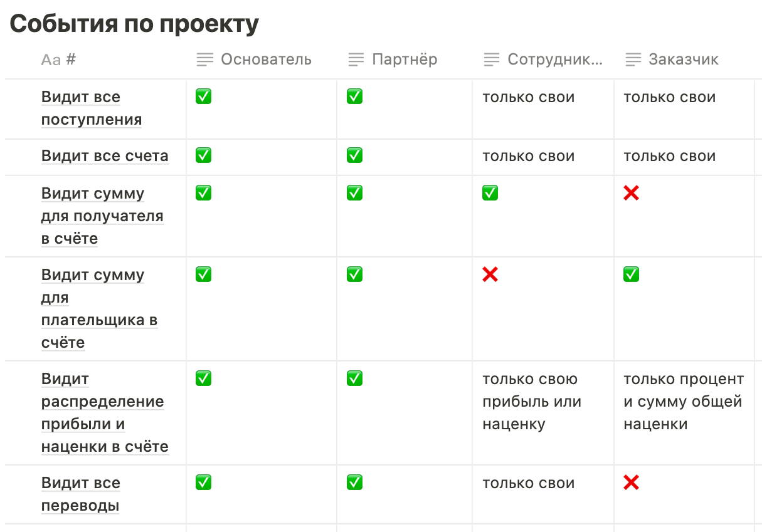Click the События по проекту database title

pos(134,24)
